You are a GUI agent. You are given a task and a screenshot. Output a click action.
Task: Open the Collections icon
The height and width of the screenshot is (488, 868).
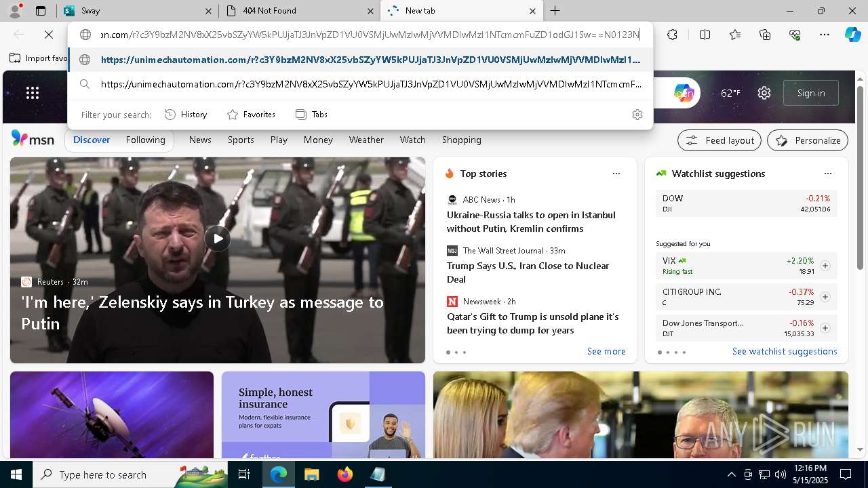765,35
